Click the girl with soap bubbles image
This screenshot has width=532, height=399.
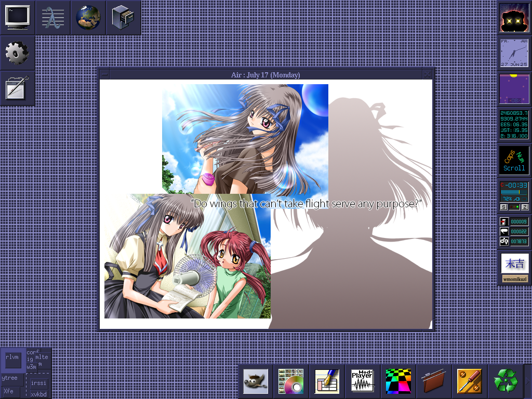[x=245, y=139]
